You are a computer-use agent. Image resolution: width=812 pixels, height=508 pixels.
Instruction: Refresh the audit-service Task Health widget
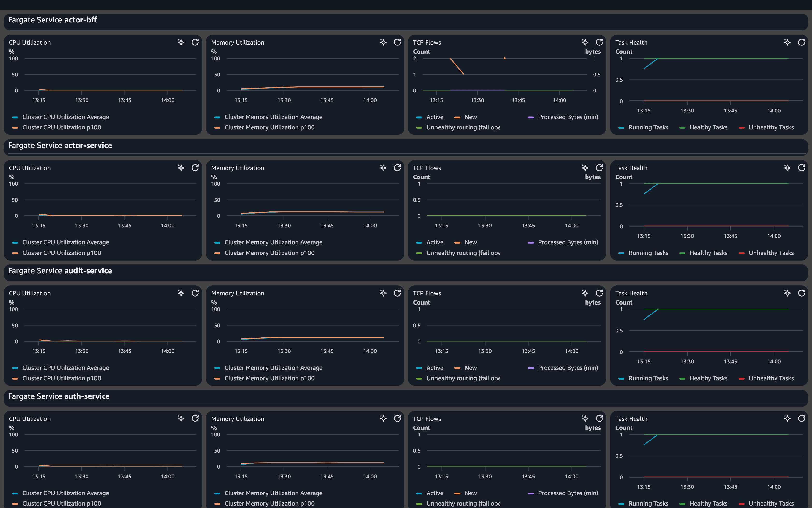[x=802, y=293]
